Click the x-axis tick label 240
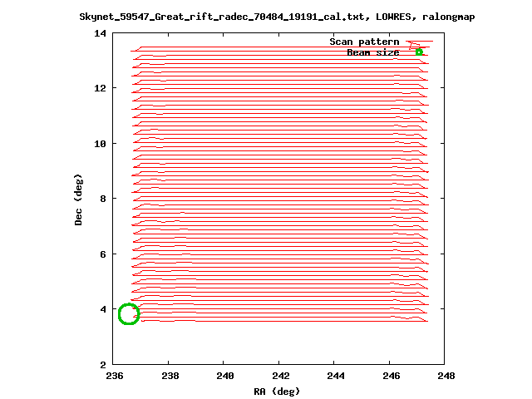Image resolution: width=532 pixels, height=399 pixels. point(225,376)
